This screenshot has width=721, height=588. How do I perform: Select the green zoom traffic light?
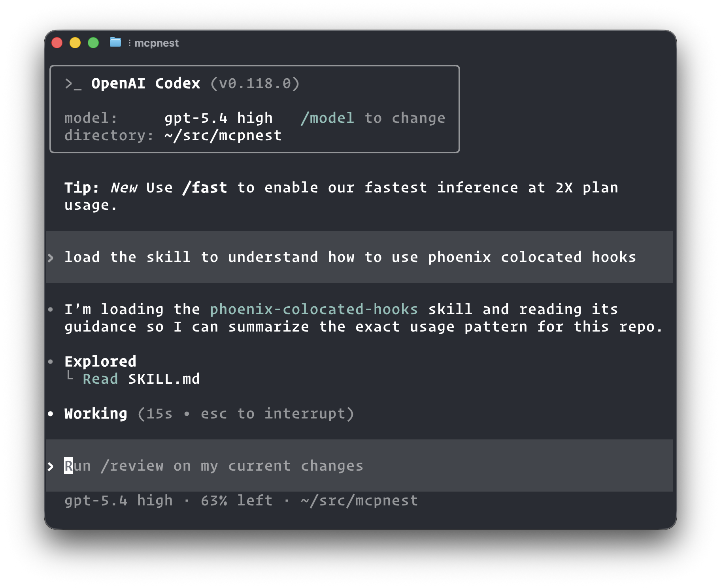coord(93,42)
